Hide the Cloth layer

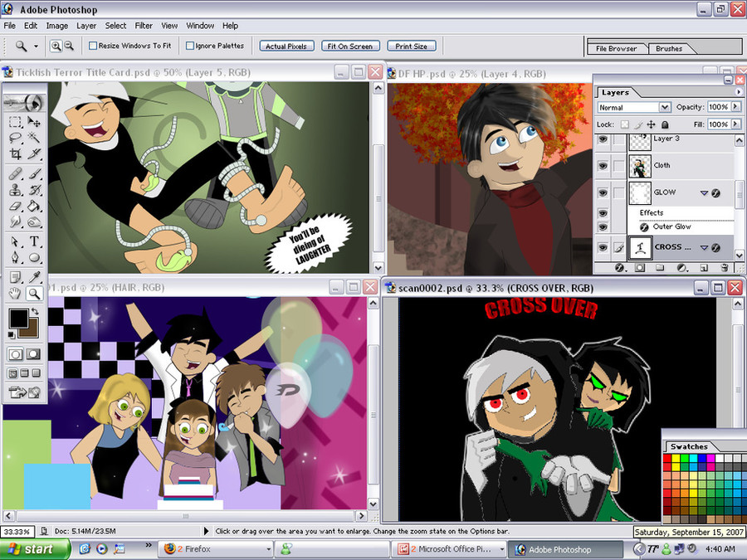point(603,166)
